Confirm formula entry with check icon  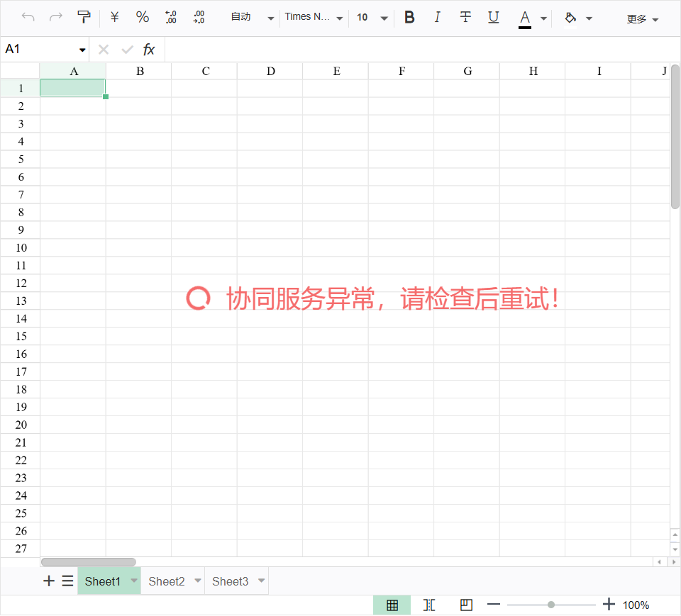[127, 50]
